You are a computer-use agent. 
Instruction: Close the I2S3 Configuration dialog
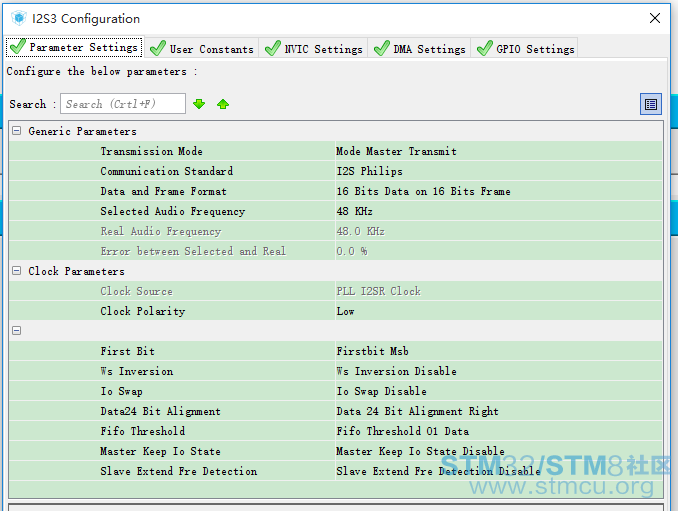(655, 18)
